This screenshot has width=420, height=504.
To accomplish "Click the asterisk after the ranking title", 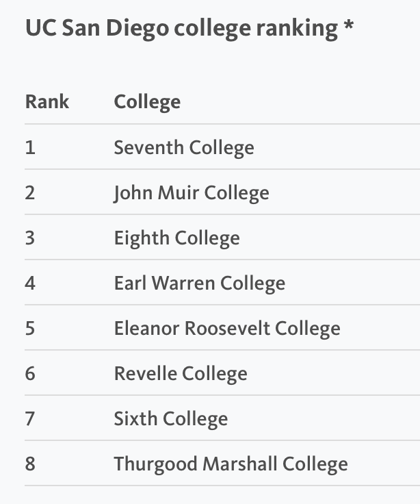I will pyautogui.click(x=348, y=25).
